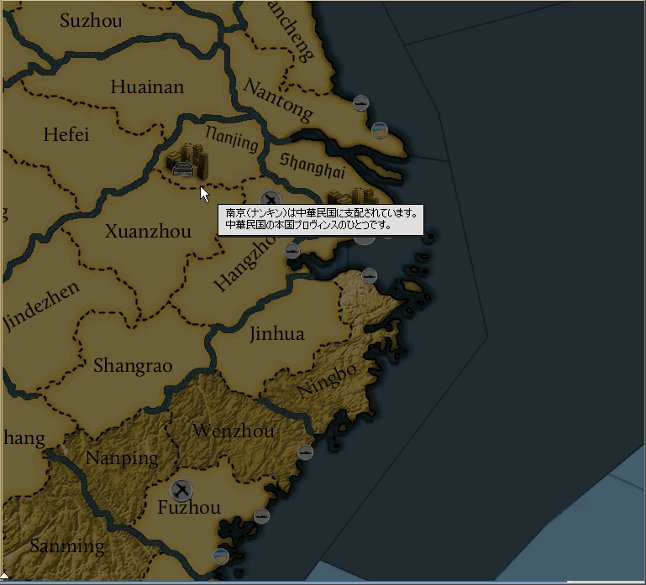Select the Xuanzhou province
The width and height of the screenshot is (646, 585).
click(147, 232)
